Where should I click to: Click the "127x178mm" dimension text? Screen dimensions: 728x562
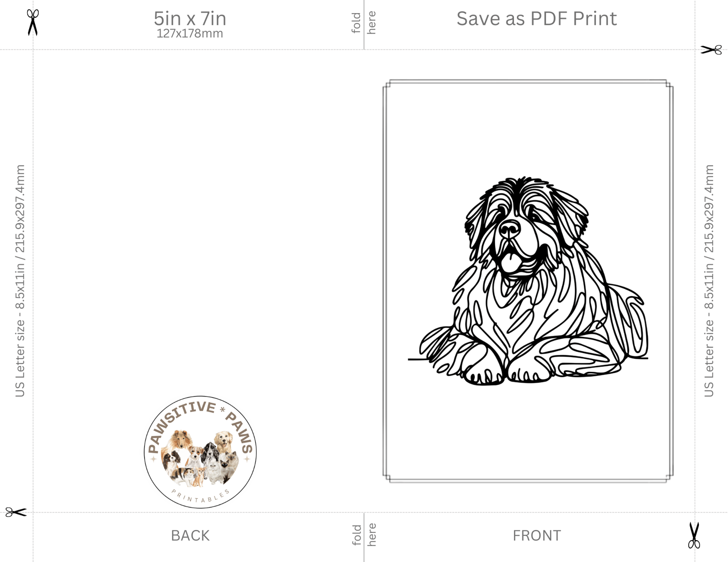(x=190, y=33)
